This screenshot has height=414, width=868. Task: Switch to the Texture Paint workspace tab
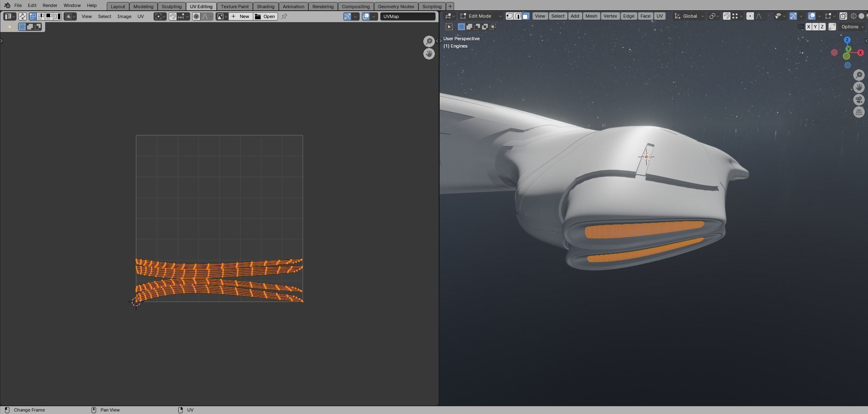(x=235, y=7)
